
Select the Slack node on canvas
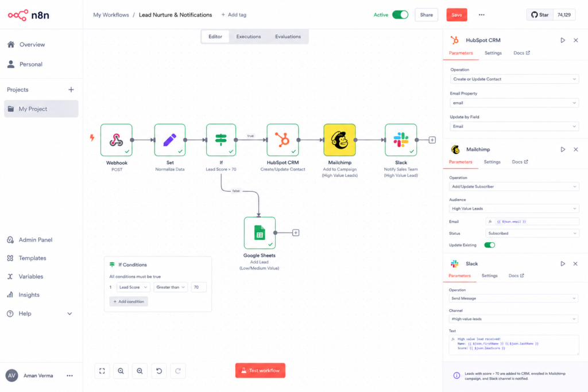(x=401, y=140)
